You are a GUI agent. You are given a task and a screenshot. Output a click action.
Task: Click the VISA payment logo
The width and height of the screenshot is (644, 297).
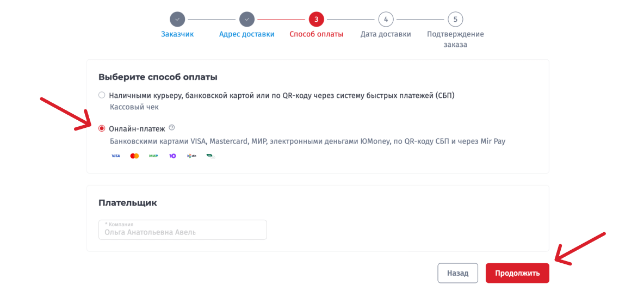[x=115, y=156]
